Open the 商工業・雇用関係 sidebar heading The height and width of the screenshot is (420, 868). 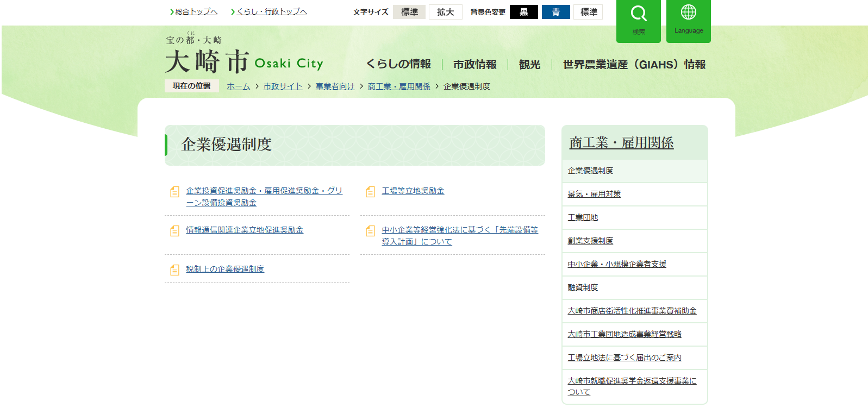621,143
